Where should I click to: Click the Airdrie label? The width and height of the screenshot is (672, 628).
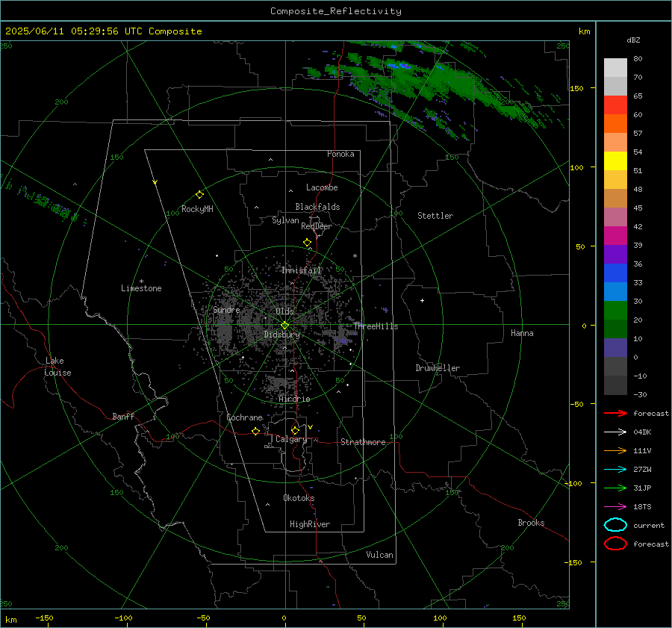click(x=294, y=399)
